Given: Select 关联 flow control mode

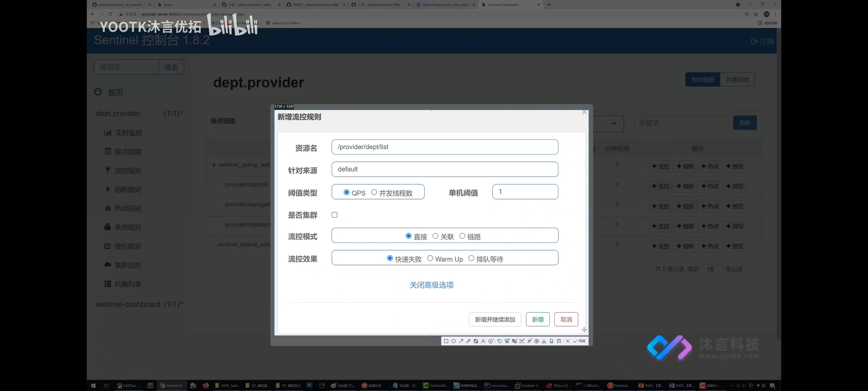Looking at the screenshot, I should pos(435,236).
